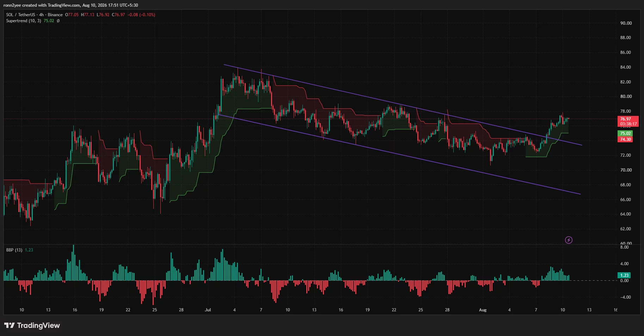This screenshot has width=644, height=336.
Task: Click the Aug label on time axis
Action: 483,310
